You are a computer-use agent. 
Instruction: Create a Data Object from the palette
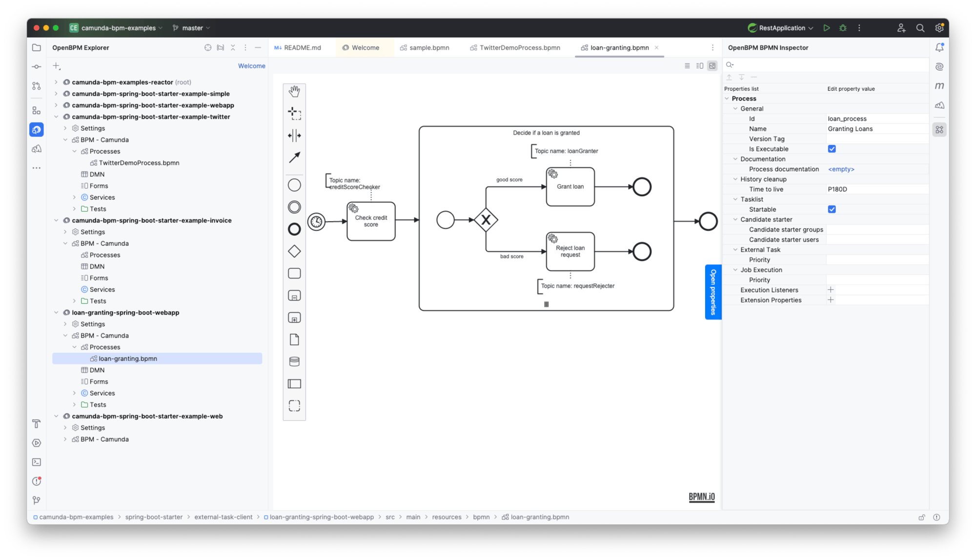point(294,340)
